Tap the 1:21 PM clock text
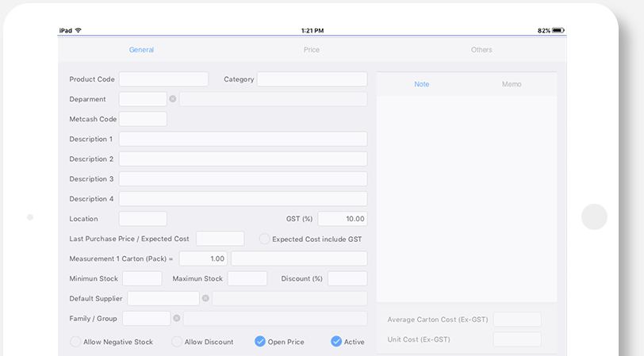Viewport: 644px width, 356px height. pyautogui.click(x=312, y=30)
